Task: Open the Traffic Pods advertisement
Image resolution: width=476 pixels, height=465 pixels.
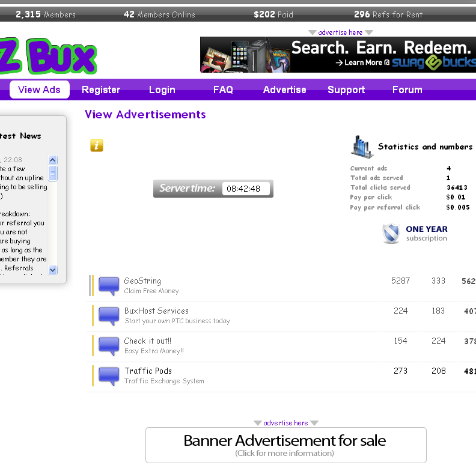Action: pyautogui.click(x=148, y=371)
